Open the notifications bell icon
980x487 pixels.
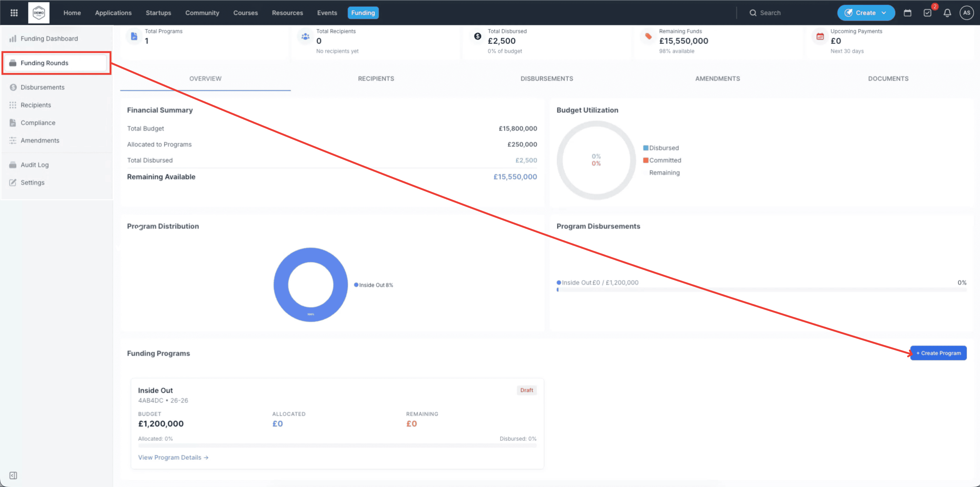click(947, 13)
